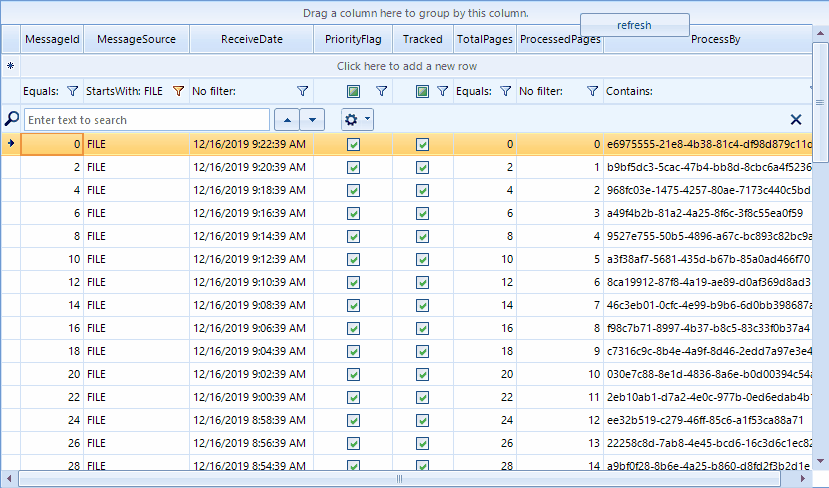Select MessageId cell with value 12

[52, 282]
